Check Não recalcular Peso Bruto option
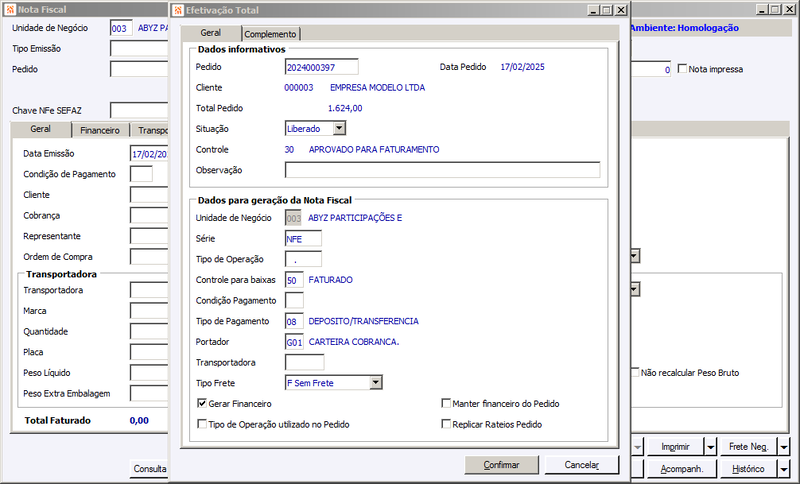 click(x=635, y=373)
